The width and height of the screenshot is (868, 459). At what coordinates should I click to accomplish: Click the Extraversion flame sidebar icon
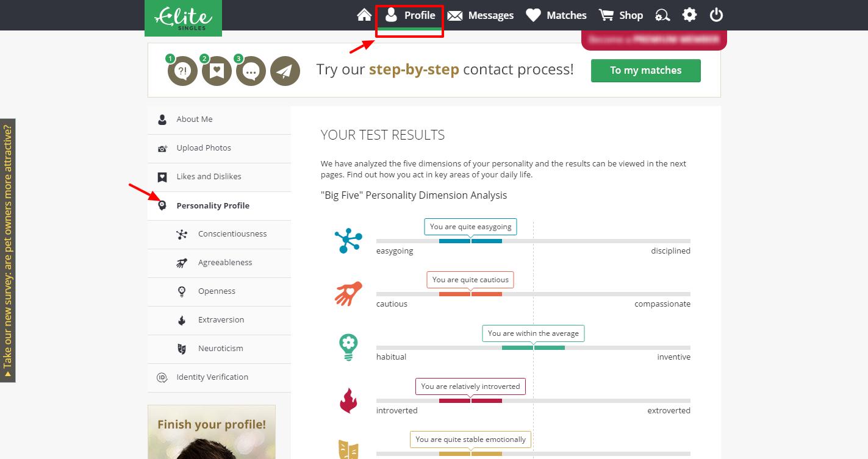(182, 320)
